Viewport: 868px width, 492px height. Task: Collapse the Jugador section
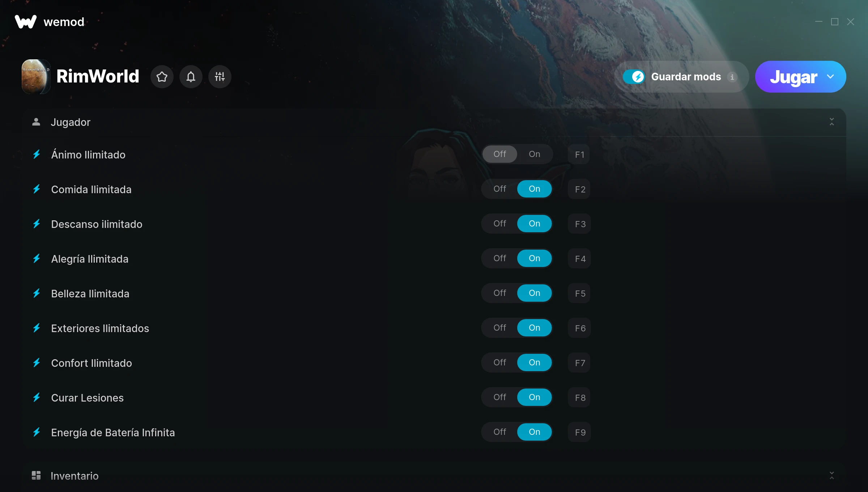click(x=831, y=122)
